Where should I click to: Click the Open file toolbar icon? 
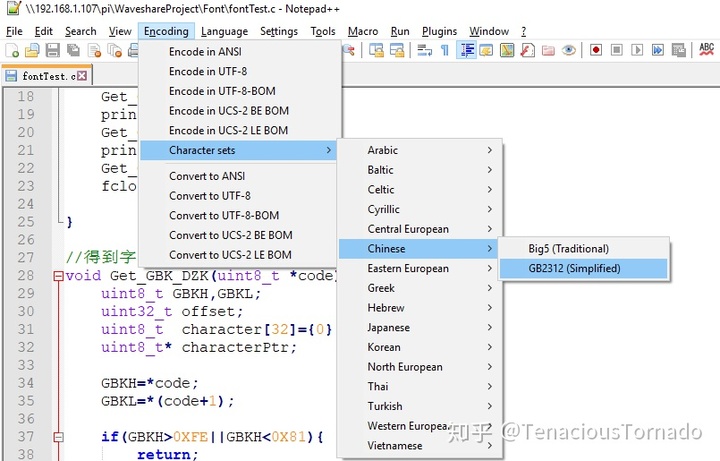click(32, 50)
